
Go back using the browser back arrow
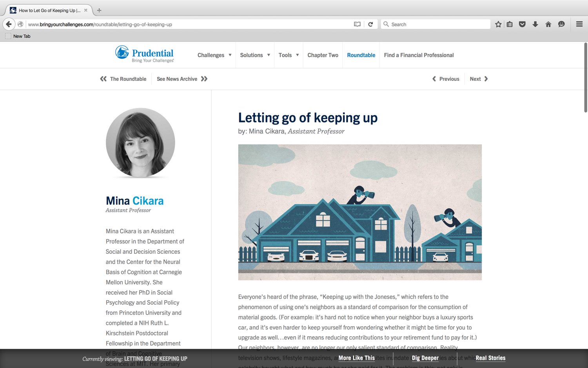[x=9, y=24]
